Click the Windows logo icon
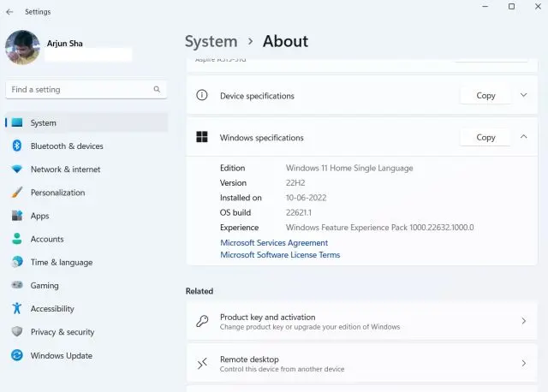This screenshot has width=548, height=392. [202, 137]
